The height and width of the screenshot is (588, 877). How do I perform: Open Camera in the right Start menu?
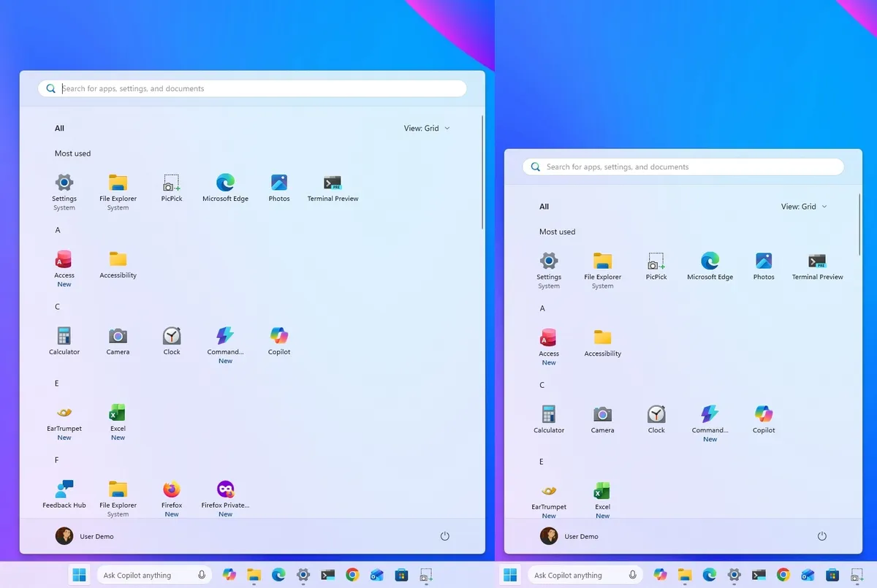click(602, 419)
